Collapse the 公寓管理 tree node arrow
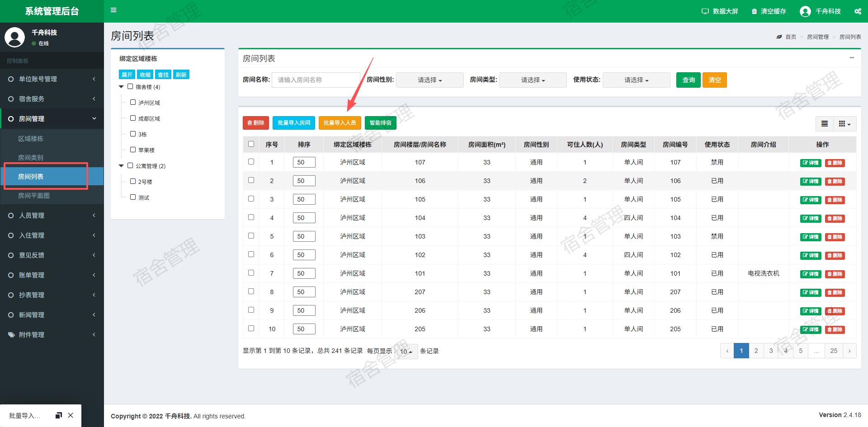The image size is (868, 427). [121, 166]
